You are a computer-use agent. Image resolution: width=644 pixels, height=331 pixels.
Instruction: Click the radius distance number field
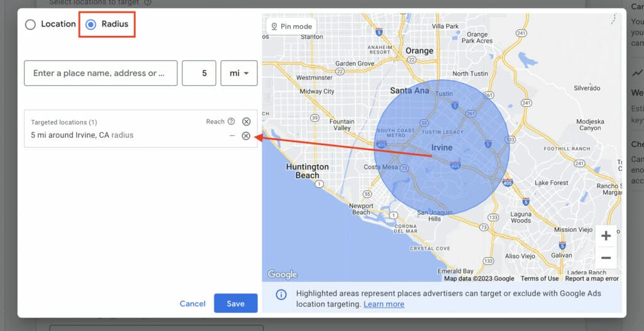pos(199,73)
